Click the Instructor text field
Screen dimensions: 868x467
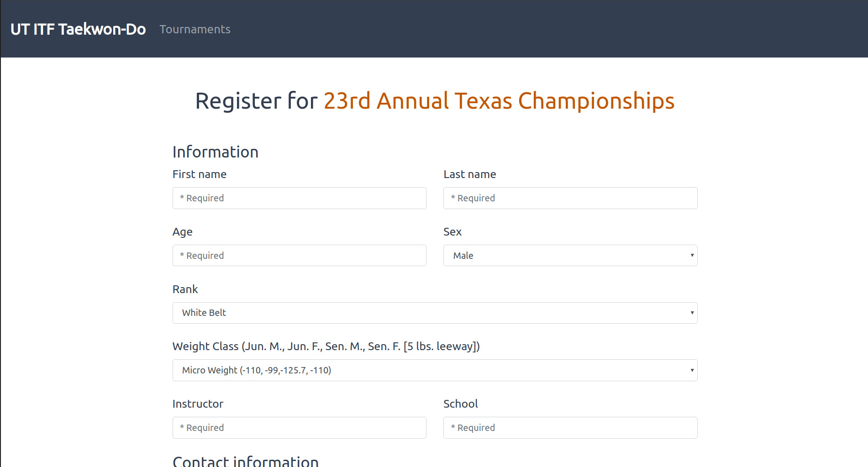tap(300, 428)
